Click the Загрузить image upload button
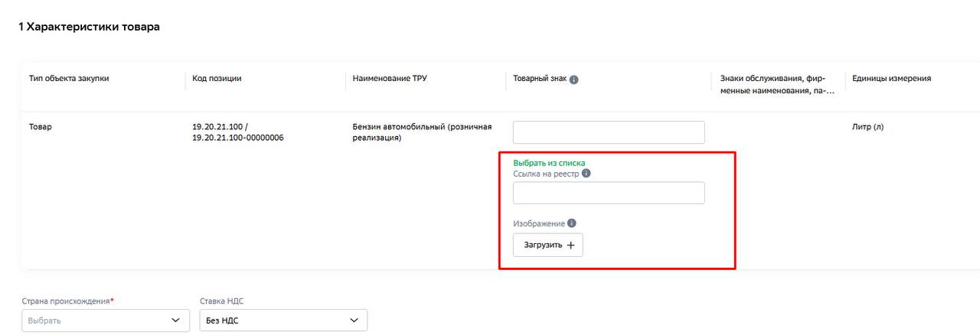The image size is (980, 335). pos(548,245)
